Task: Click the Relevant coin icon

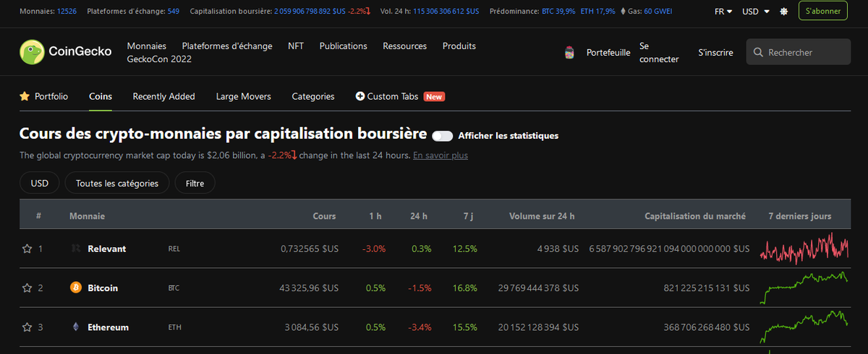Action: click(x=76, y=249)
